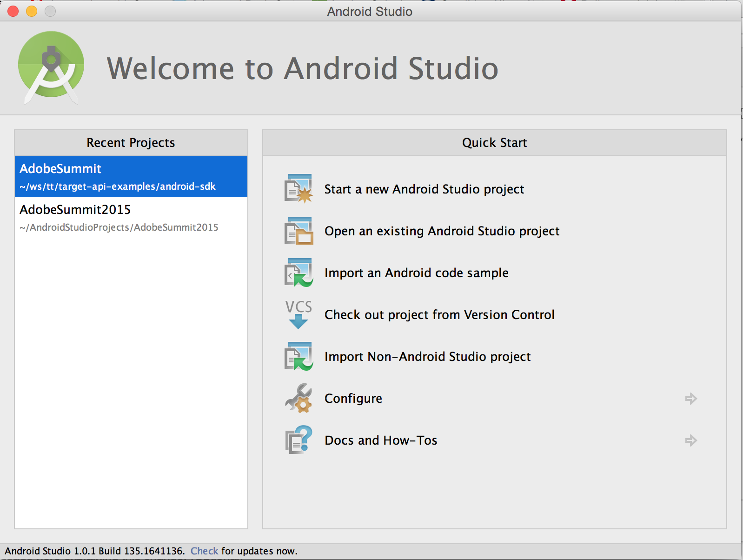Viewport: 743px width, 560px height.
Task: Select the AdobeSummit recent project
Action: tap(131, 177)
